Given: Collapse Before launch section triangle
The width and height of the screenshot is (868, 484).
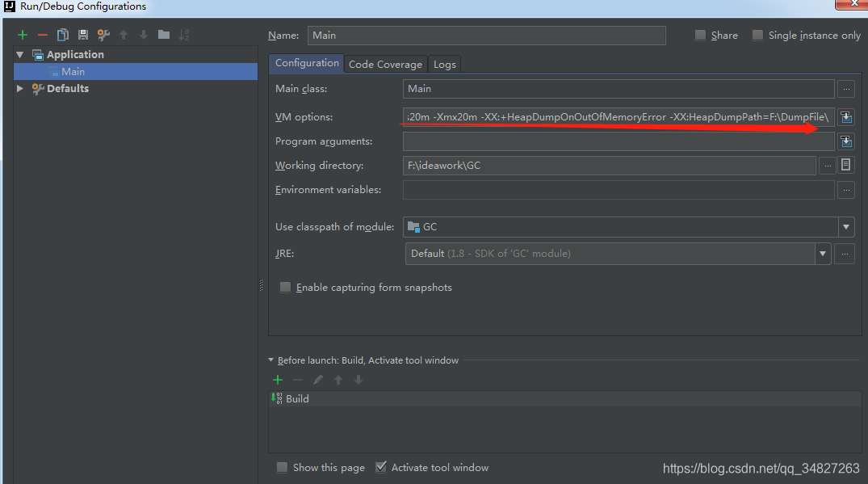Looking at the screenshot, I should [271, 360].
